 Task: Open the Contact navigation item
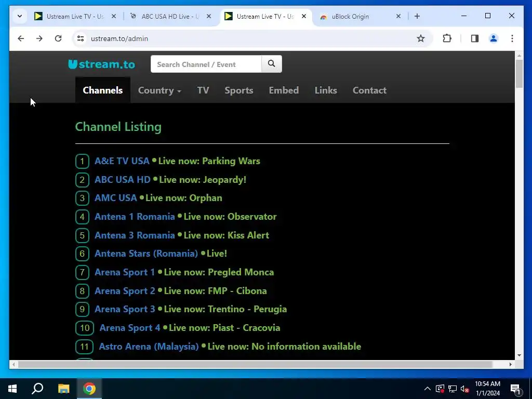pos(369,90)
